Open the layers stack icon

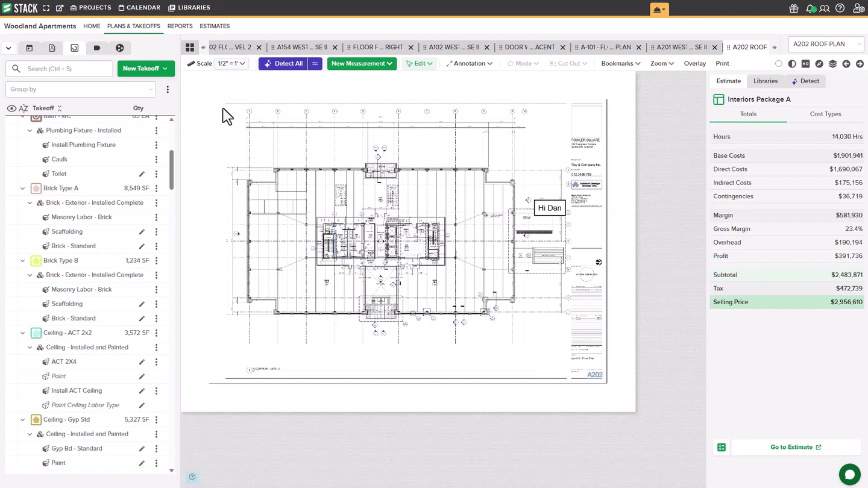(832, 63)
